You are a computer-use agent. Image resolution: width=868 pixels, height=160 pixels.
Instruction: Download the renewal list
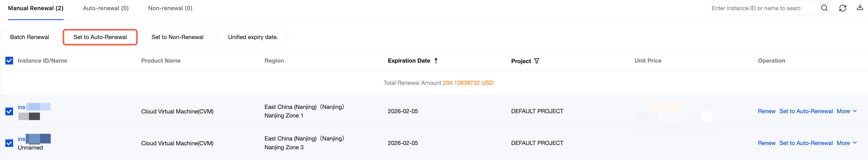coord(860,8)
